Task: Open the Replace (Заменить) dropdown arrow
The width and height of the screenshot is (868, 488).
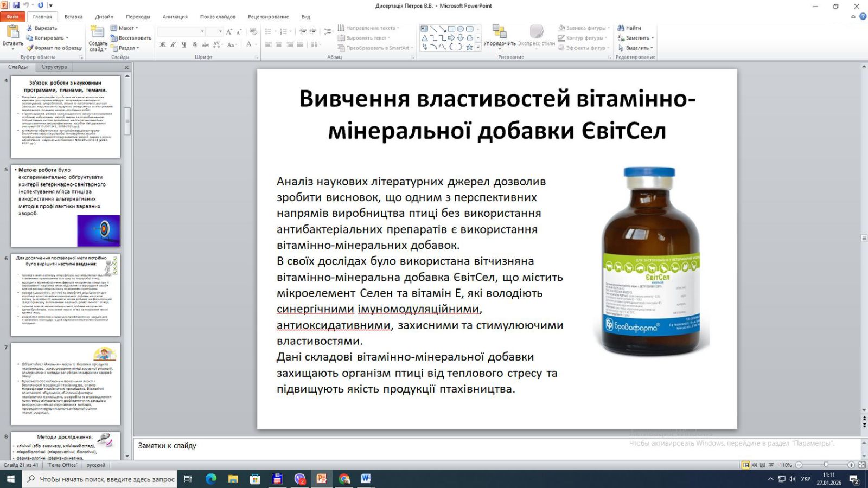Action: click(x=653, y=38)
